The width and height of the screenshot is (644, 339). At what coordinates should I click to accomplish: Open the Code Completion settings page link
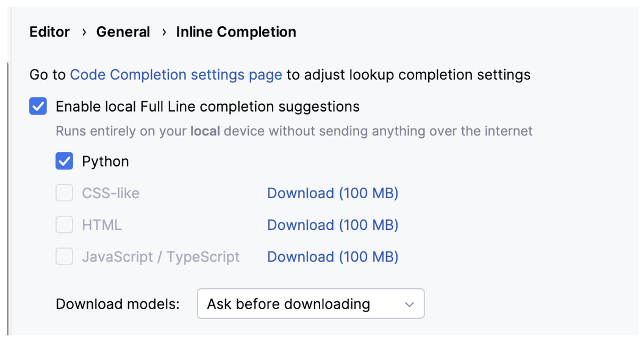176,75
